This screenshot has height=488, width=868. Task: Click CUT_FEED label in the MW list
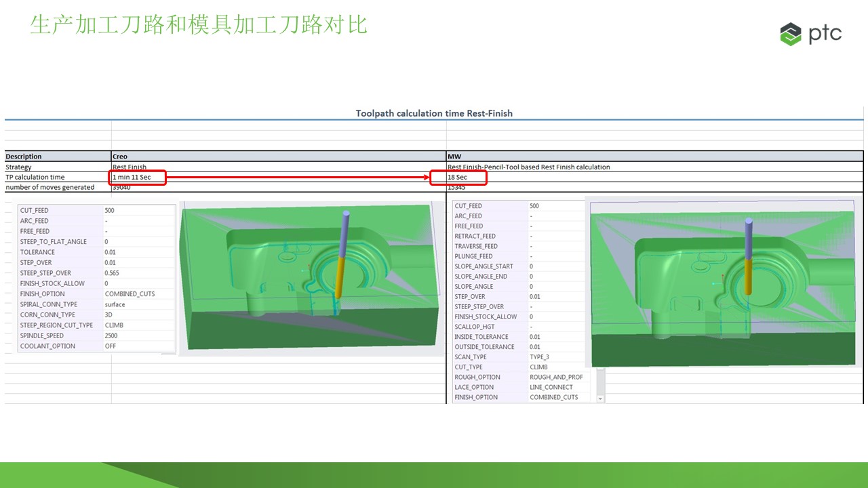(x=469, y=206)
